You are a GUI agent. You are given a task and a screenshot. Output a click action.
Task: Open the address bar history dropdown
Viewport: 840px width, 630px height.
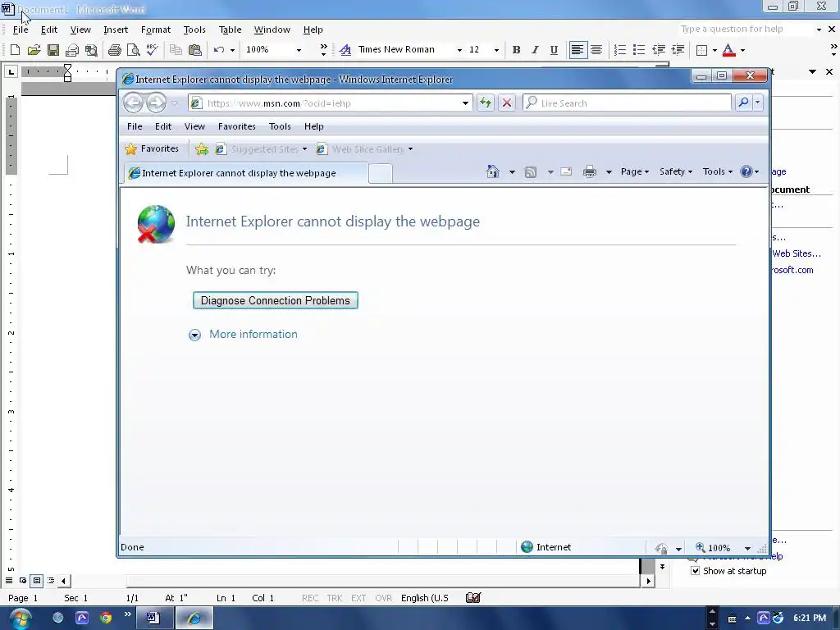(x=465, y=103)
